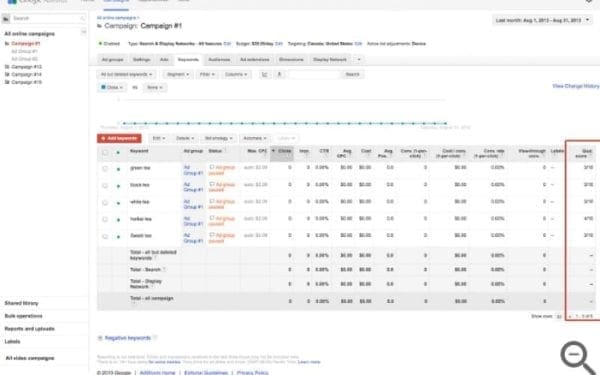The image size is (600, 375).
Task: Open Reports and uploads in sidebar
Action: 29,329
